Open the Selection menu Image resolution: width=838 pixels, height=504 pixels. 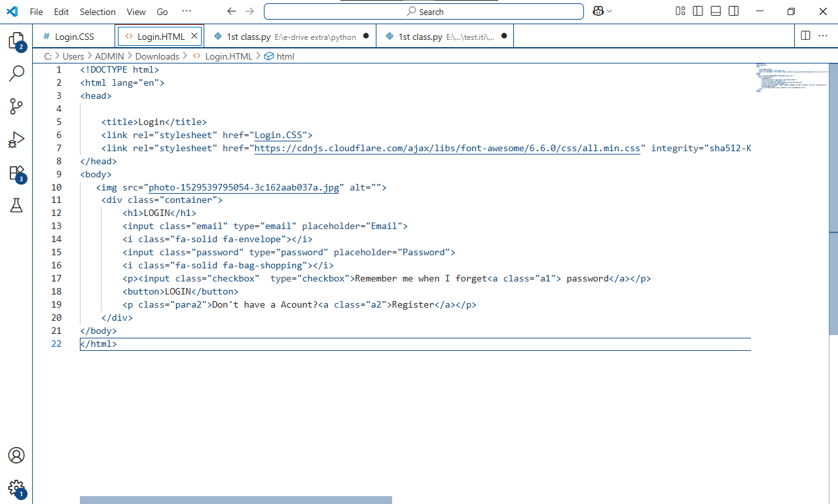pyautogui.click(x=98, y=12)
